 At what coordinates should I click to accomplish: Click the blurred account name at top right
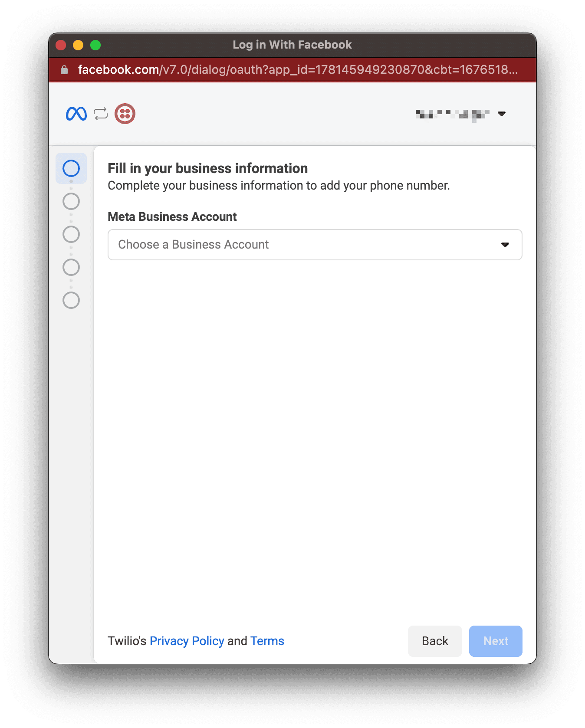pyautogui.click(x=453, y=115)
